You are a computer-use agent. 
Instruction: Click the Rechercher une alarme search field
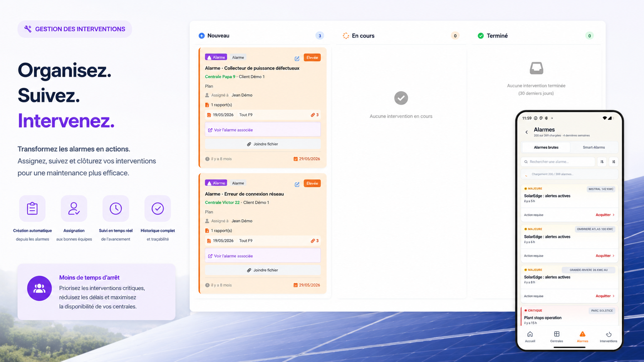coord(558,162)
